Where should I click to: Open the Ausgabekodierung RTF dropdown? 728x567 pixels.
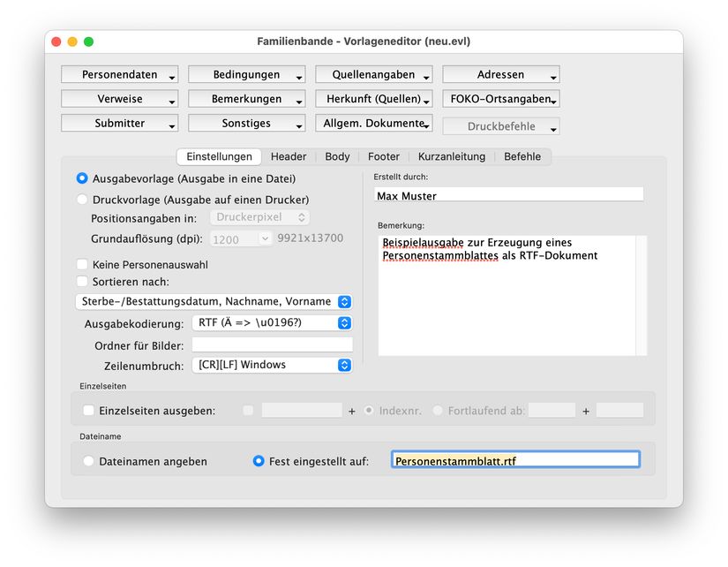point(272,323)
